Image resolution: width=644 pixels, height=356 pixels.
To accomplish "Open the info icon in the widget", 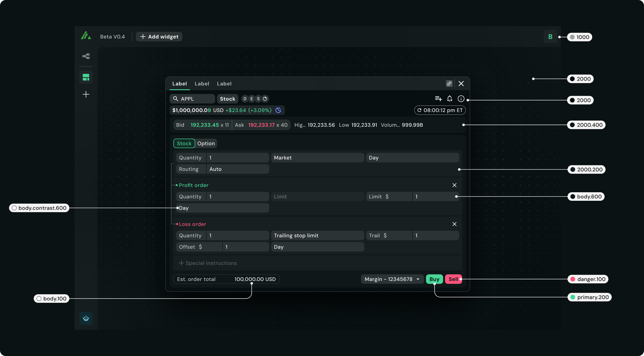I will coord(461,99).
